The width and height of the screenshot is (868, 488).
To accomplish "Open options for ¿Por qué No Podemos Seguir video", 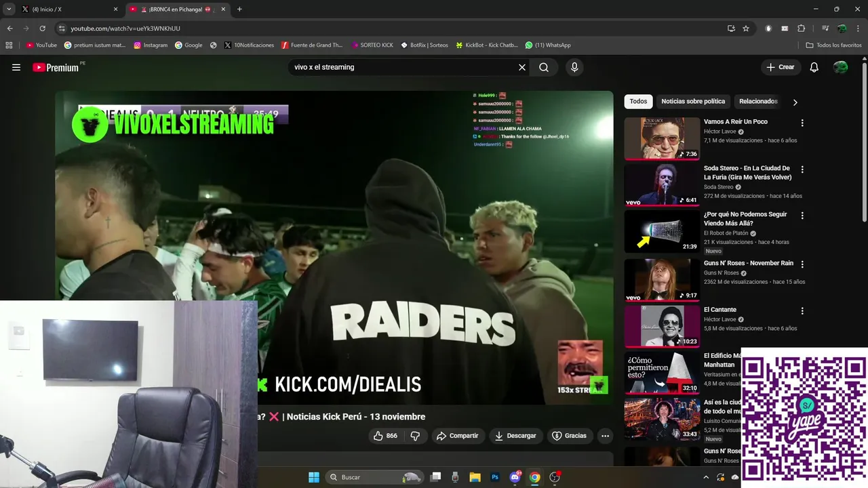I will point(802,216).
